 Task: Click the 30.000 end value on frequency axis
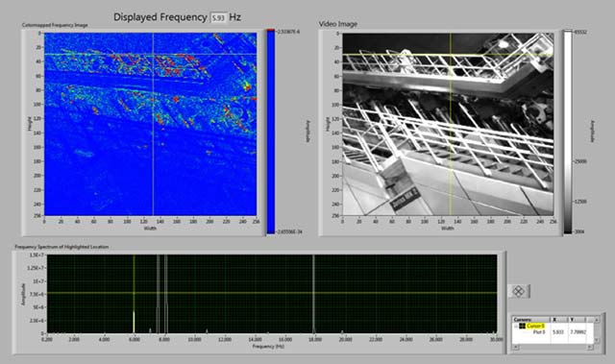point(496,339)
